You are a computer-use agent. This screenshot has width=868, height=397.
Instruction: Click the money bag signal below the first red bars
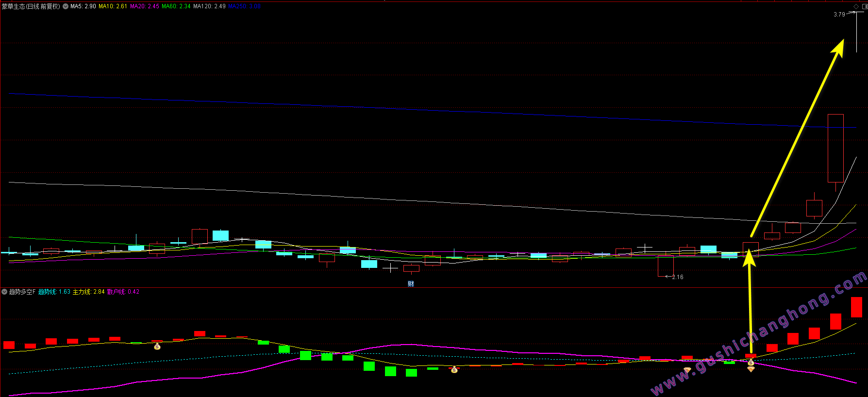coord(157,346)
